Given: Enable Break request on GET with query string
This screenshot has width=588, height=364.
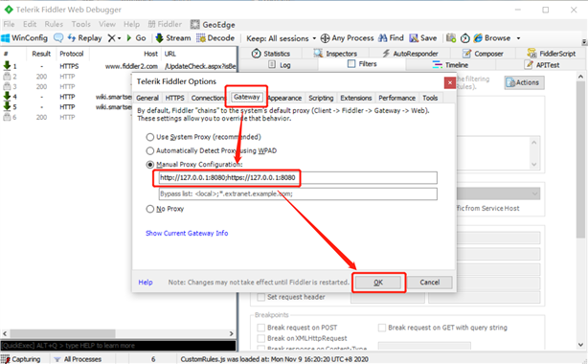Looking at the screenshot, I should [382, 328].
